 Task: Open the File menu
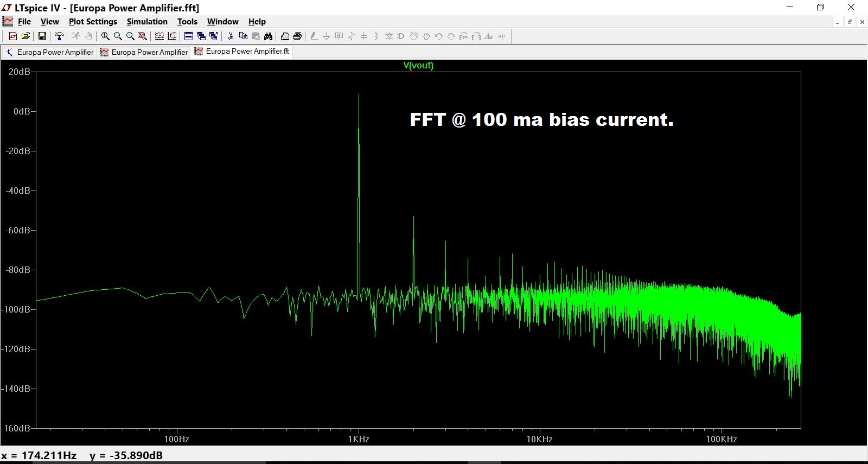pos(24,22)
